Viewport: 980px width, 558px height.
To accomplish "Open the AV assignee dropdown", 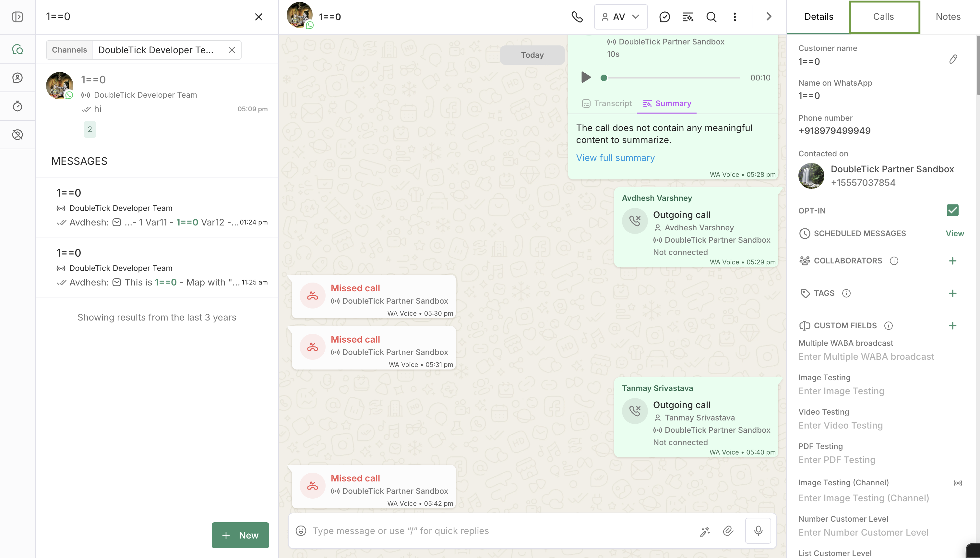I will pos(621,17).
